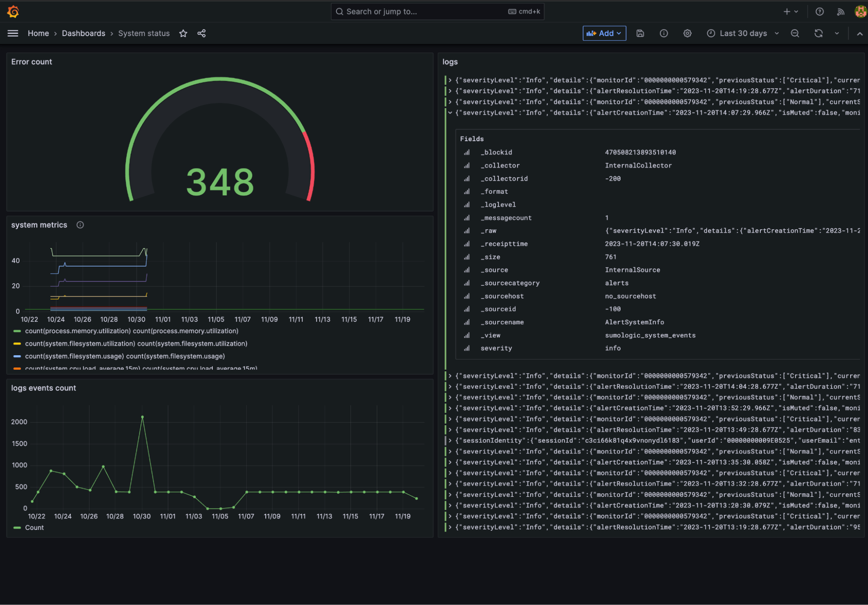The image size is (868, 605).
Task: Open dashboard settings with the gear icon
Action: (687, 33)
